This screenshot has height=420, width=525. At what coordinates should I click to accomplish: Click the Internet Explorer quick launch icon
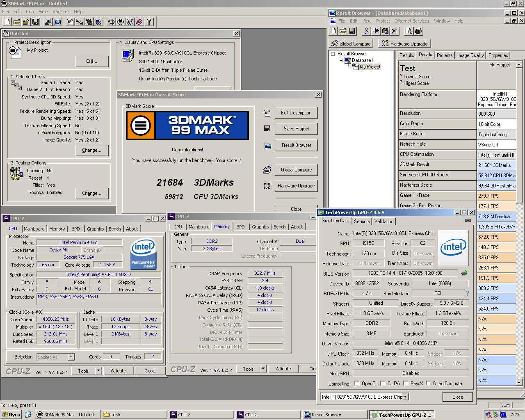28,415
